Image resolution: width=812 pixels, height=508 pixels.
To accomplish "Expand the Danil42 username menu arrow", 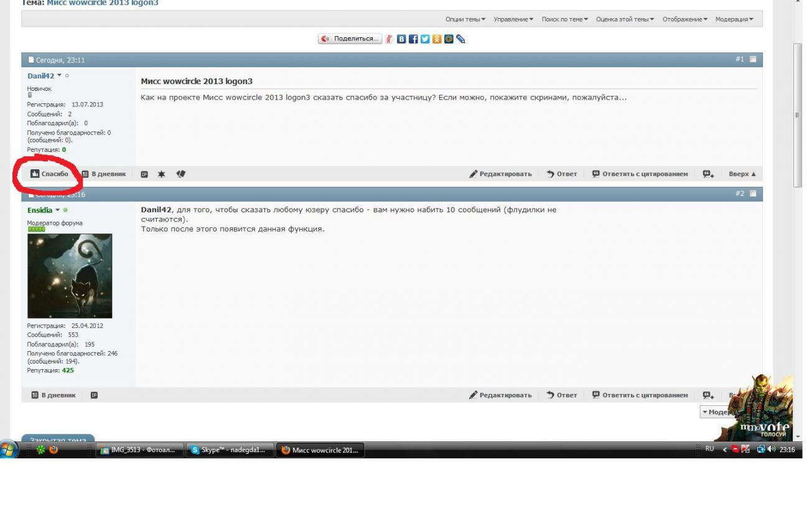I will (x=60, y=76).
